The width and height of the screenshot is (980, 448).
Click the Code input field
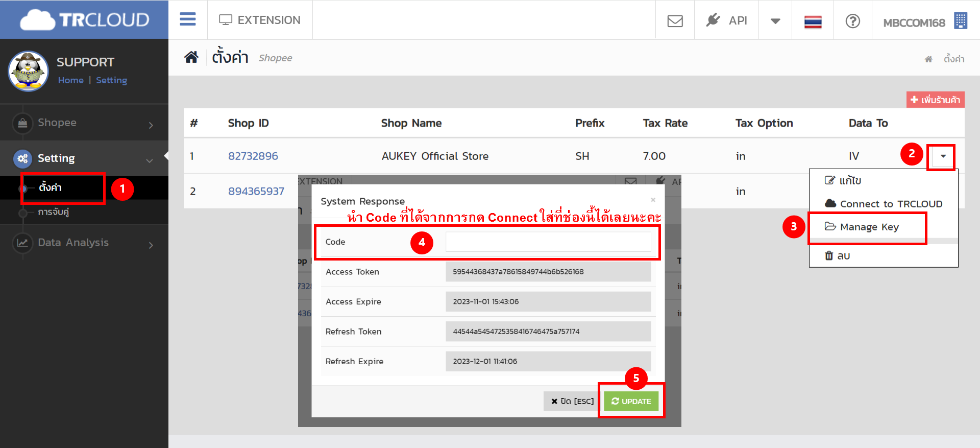tap(548, 242)
